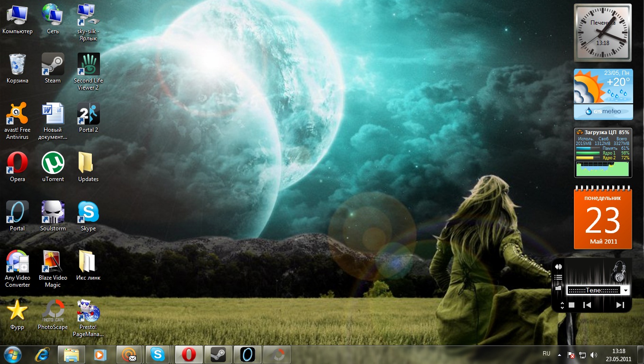Toggle sound in the radio player gadget
The width and height of the screenshot is (644, 364).
[x=558, y=267]
